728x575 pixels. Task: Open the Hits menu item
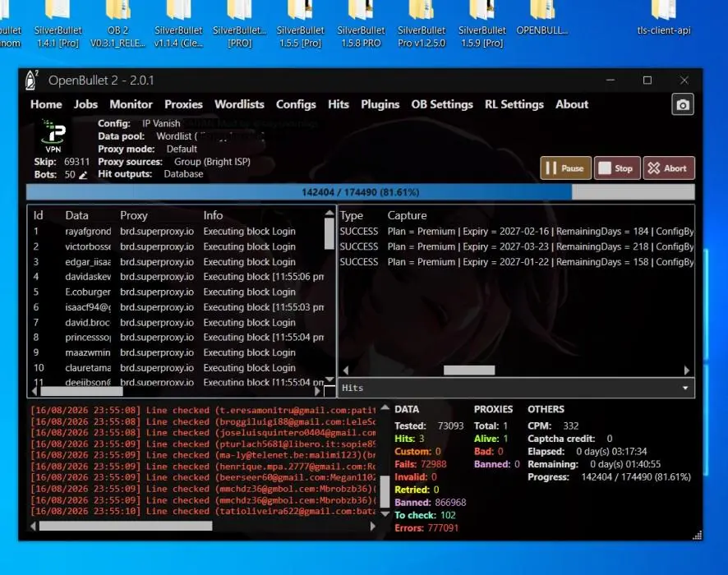click(338, 104)
